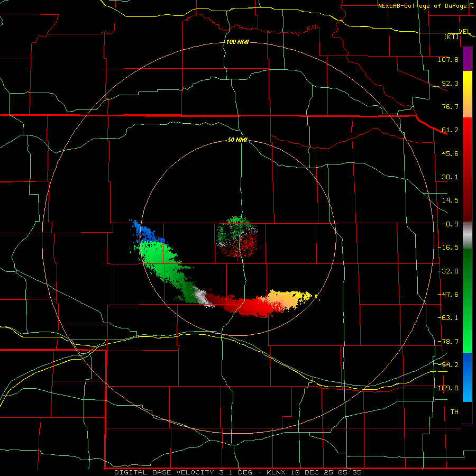The height and width of the screenshot is (476, 476).
Task: Click the TH legend label
Action: [454, 412]
